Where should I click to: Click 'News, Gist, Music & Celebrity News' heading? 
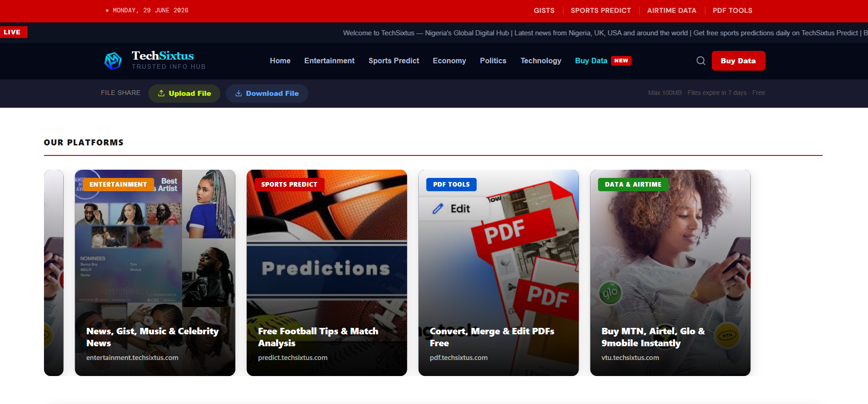click(x=153, y=337)
